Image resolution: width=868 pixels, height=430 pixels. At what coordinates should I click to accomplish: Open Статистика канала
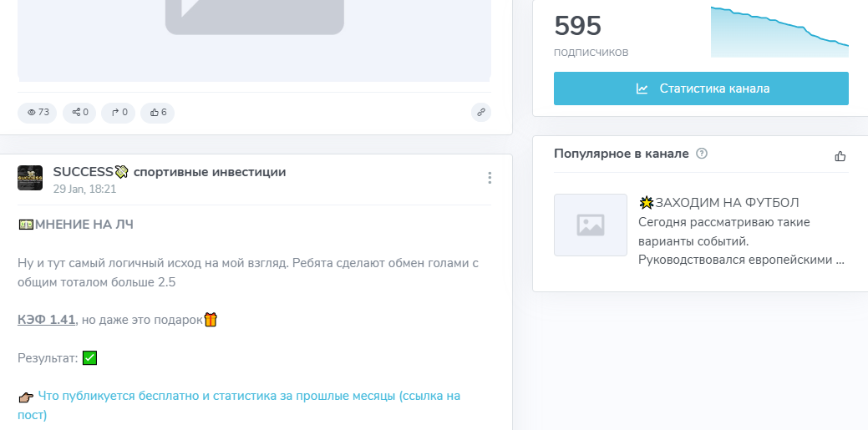[x=701, y=89]
